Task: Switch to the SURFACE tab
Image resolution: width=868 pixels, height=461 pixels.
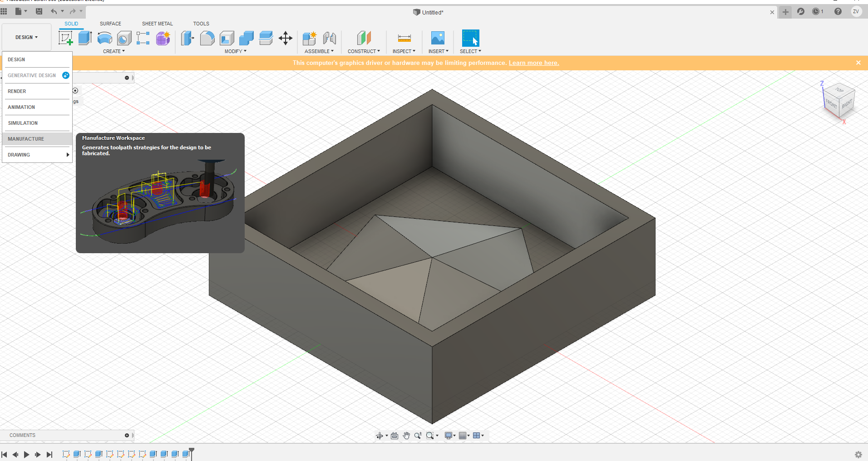Action: 110,24
